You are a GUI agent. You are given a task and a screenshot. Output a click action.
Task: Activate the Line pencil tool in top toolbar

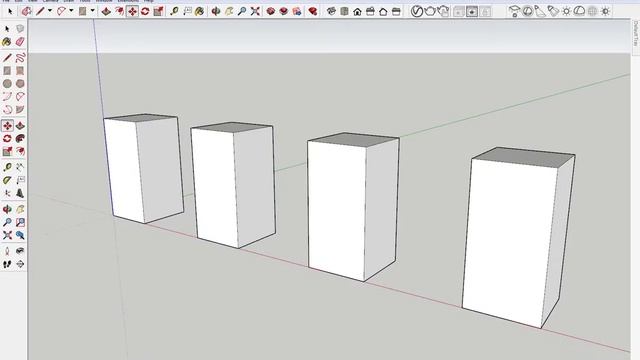click(40, 11)
